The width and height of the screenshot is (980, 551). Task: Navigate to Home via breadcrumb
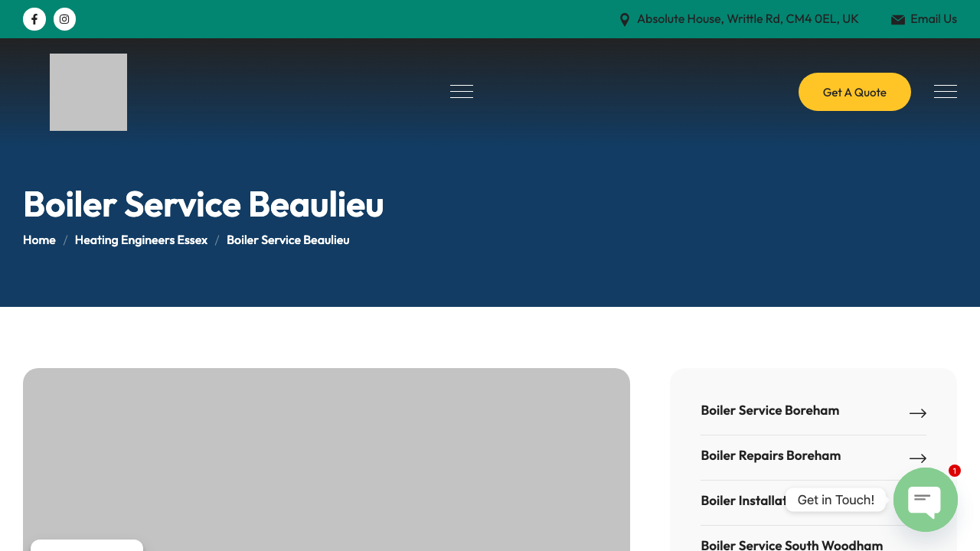click(39, 240)
